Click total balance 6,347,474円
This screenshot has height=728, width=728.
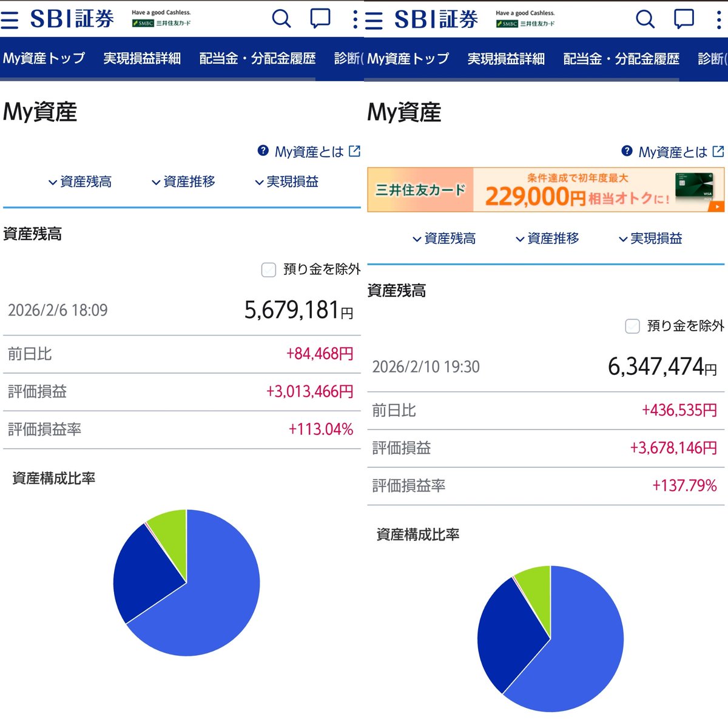[x=662, y=366]
